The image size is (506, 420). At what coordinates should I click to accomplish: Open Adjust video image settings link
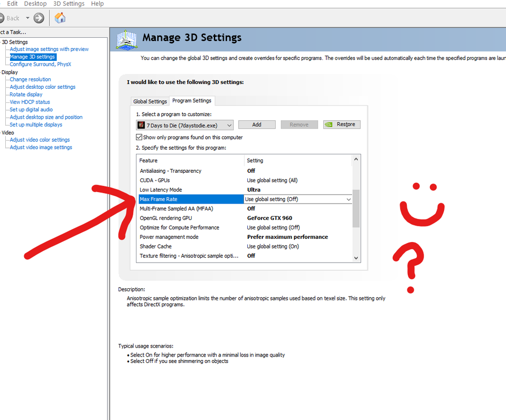[x=41, y=147]
